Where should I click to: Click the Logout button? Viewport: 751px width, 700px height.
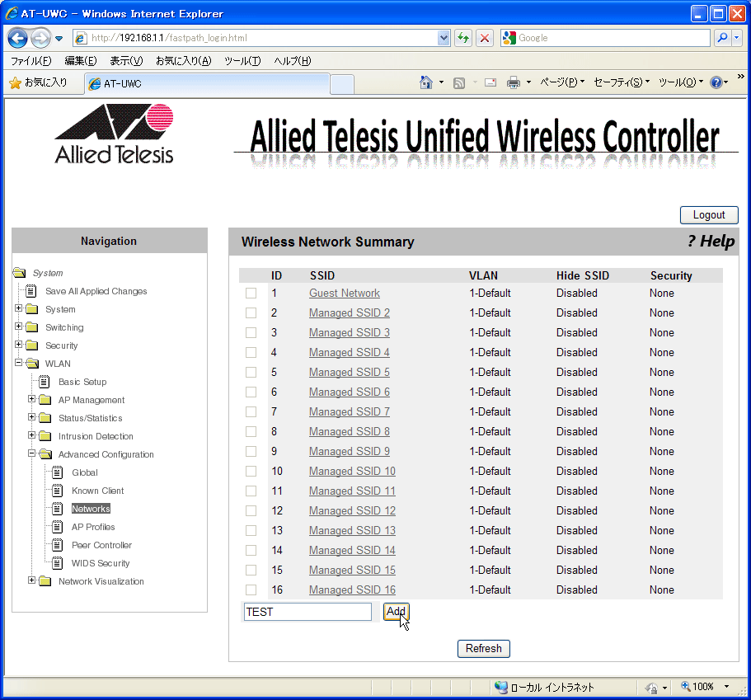709,215
